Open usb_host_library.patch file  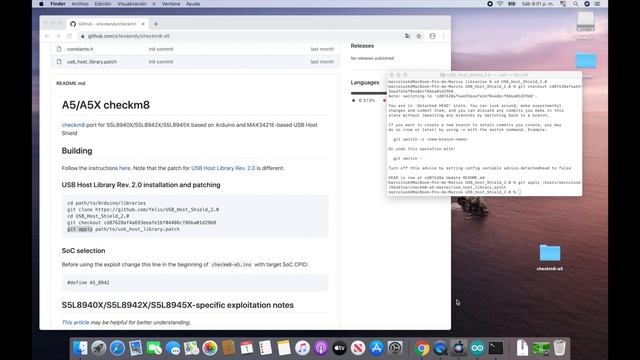pyautogui.click(x=92, y=62)
